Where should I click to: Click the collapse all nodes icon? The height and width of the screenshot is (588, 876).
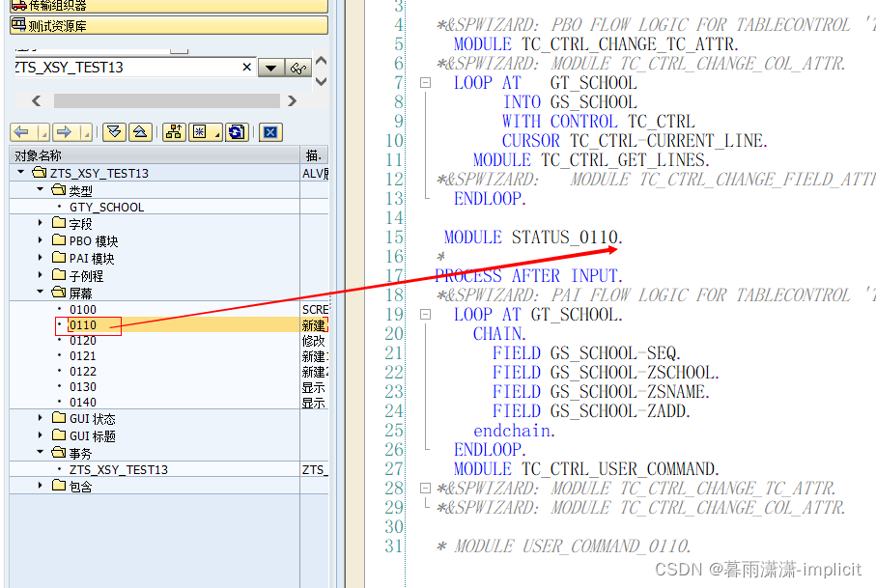click(x=140, y=132)
